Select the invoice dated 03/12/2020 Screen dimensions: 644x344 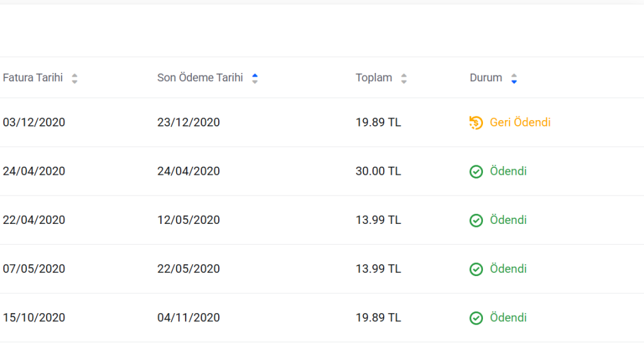[x=34, y=122]
